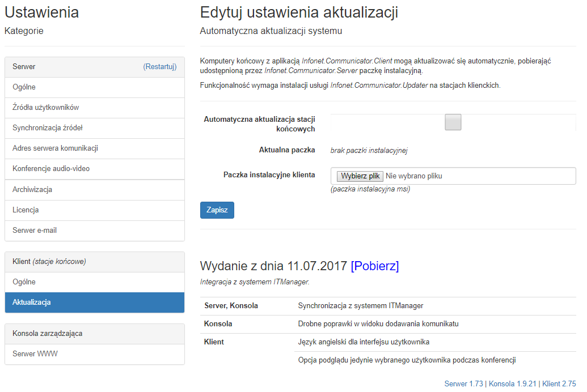Open Źródła użytkowników settings
This screenshot has height=392, width=587.
[x=45, y=108]
